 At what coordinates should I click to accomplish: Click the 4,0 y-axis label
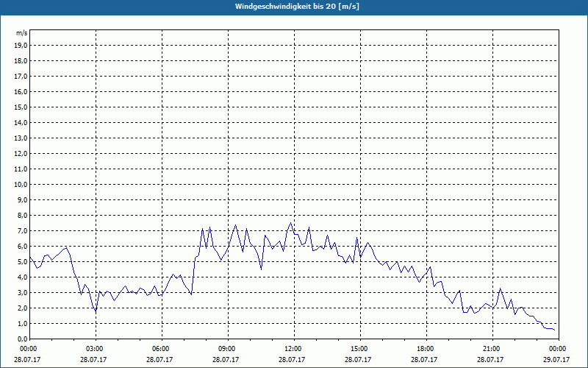point(22,277)
